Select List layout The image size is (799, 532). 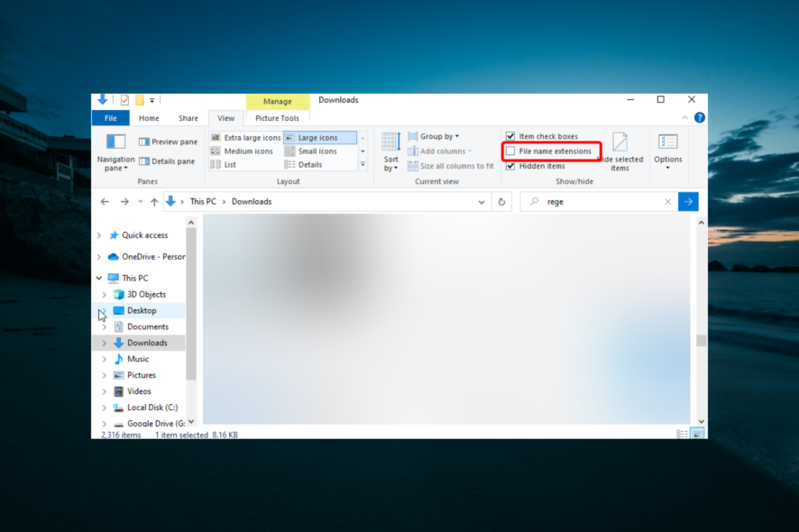click(x=223, y=165)
